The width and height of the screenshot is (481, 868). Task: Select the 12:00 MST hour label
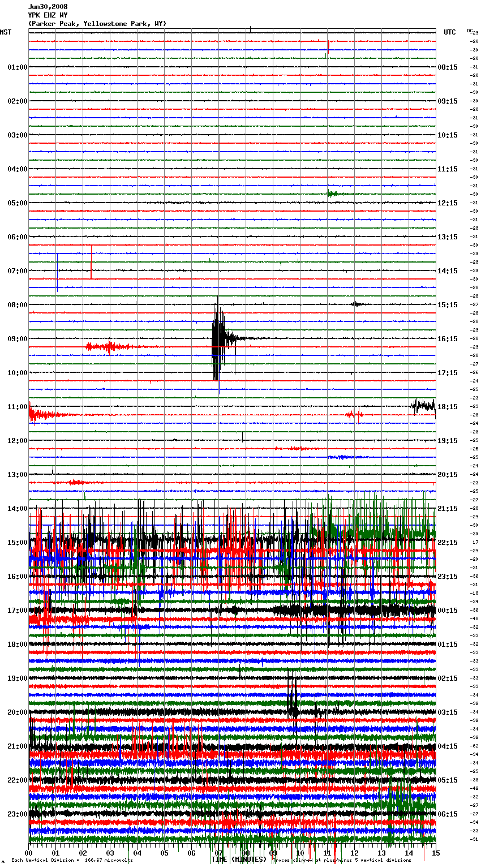tap(18, 441)
